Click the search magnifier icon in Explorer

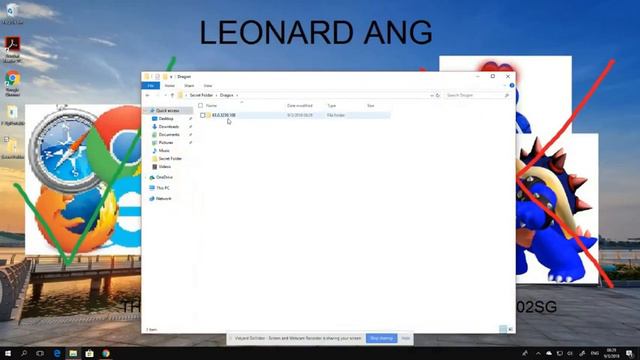click(x=507, y=95)
